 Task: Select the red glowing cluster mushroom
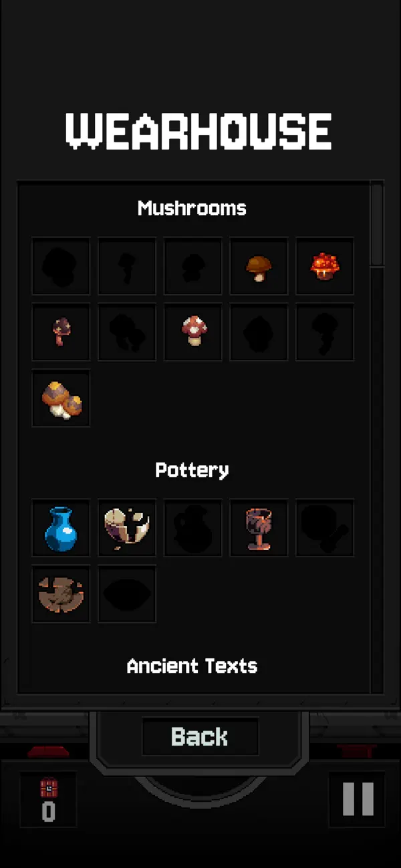[325, 266]
